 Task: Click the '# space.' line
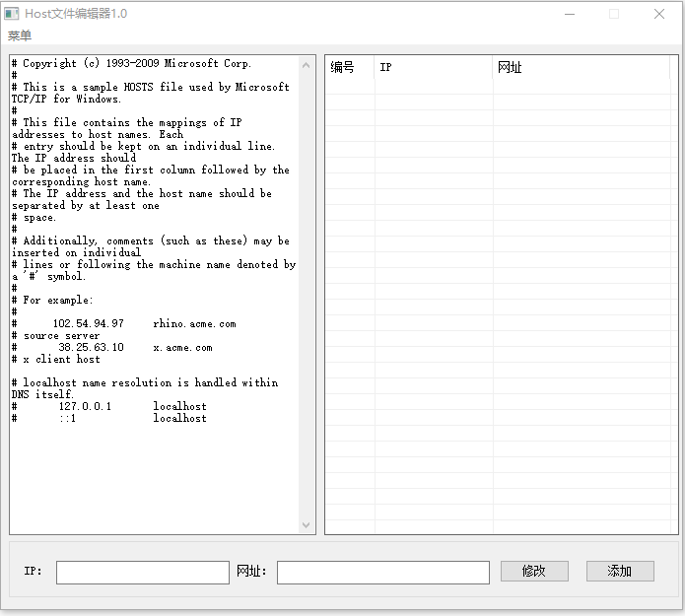pos(34,217)
